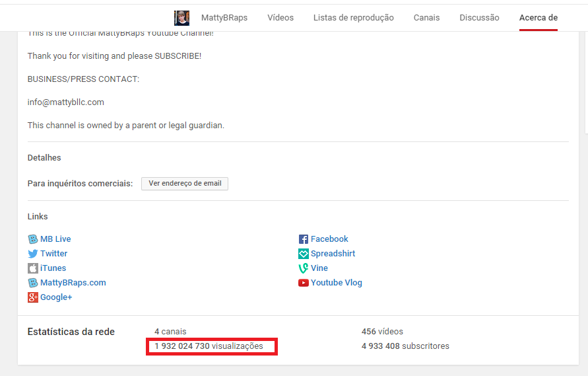Image resolution: width=588 pixels, height=376 pixels.
Task: Open the MattyBRaps channel home tab
Action: click(224, 18)
